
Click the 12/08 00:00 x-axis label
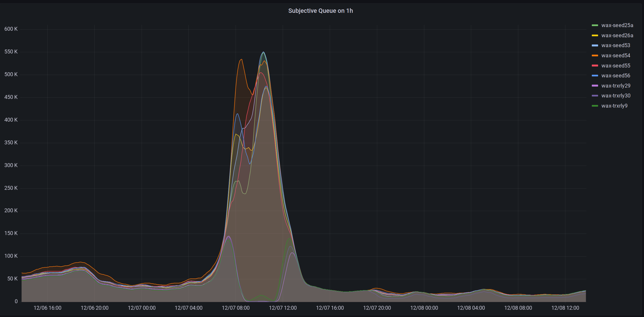[424, 308]
